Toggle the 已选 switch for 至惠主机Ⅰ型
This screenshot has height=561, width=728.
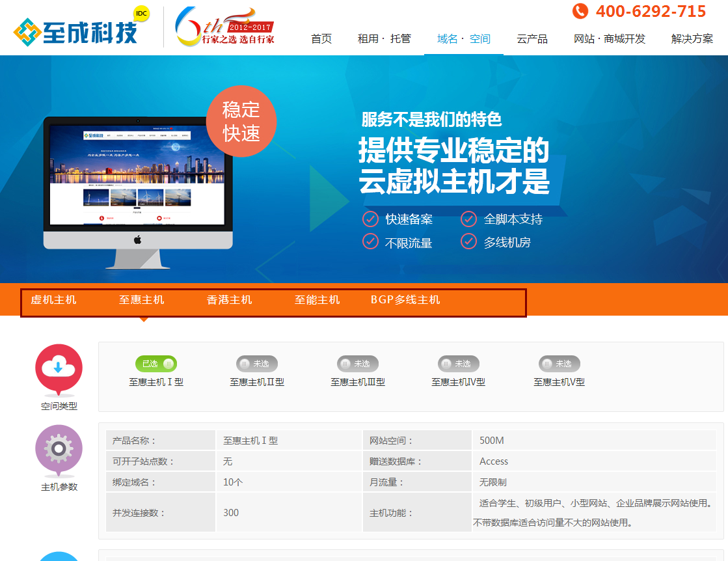156,364
